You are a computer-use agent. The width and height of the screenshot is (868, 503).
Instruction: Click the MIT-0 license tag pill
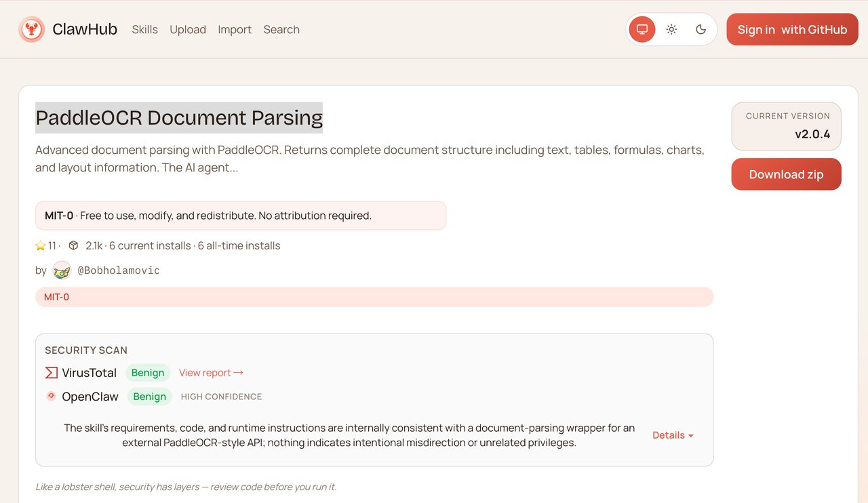tap(374, 297)
